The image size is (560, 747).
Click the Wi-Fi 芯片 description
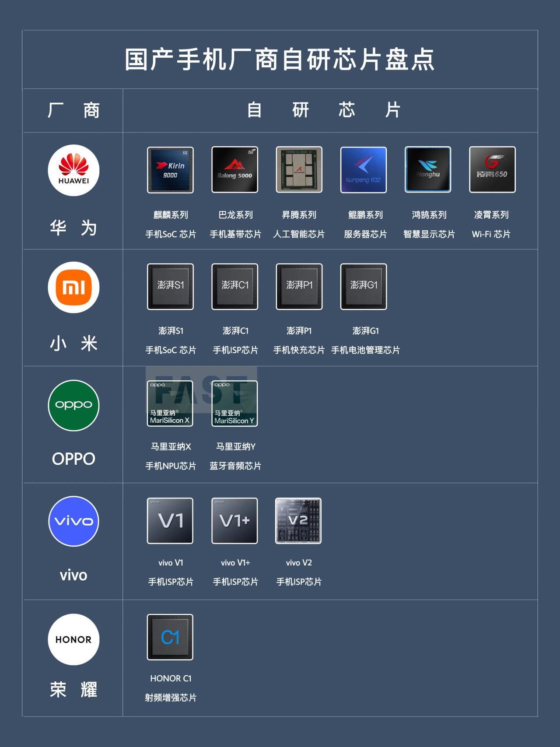tap(491, 234)
